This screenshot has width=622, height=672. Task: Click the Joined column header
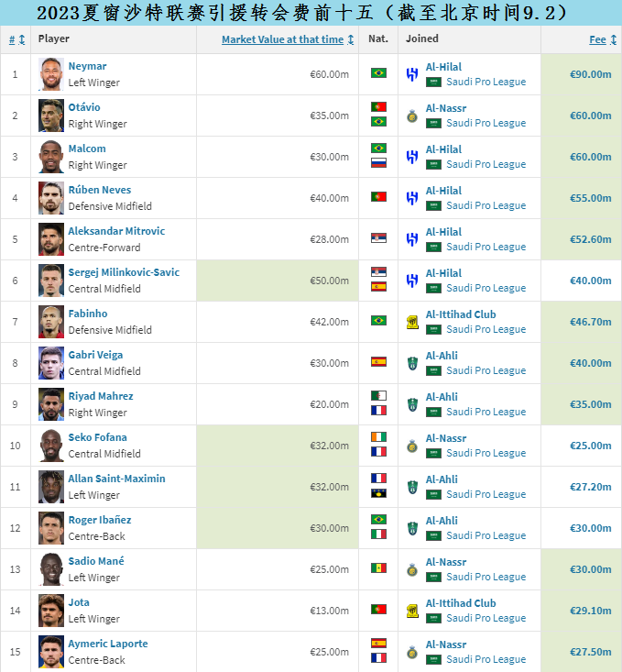pos(422,39)
